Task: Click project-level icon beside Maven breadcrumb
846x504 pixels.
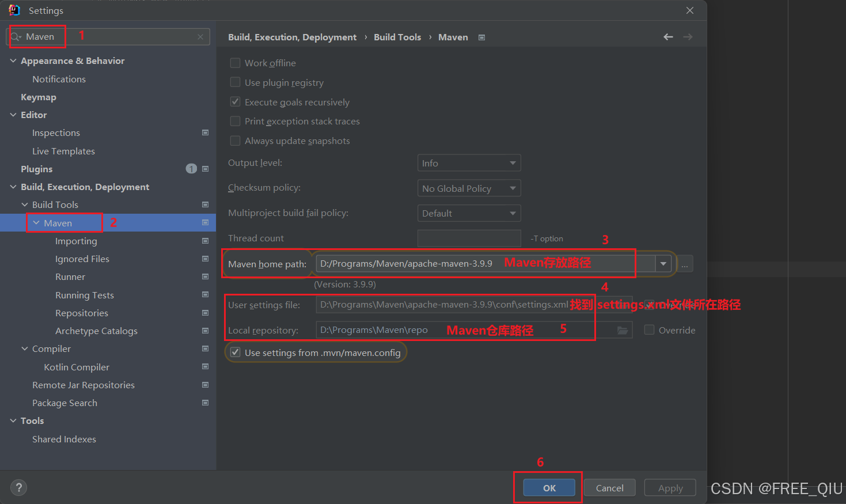Action: pos(482,37)
